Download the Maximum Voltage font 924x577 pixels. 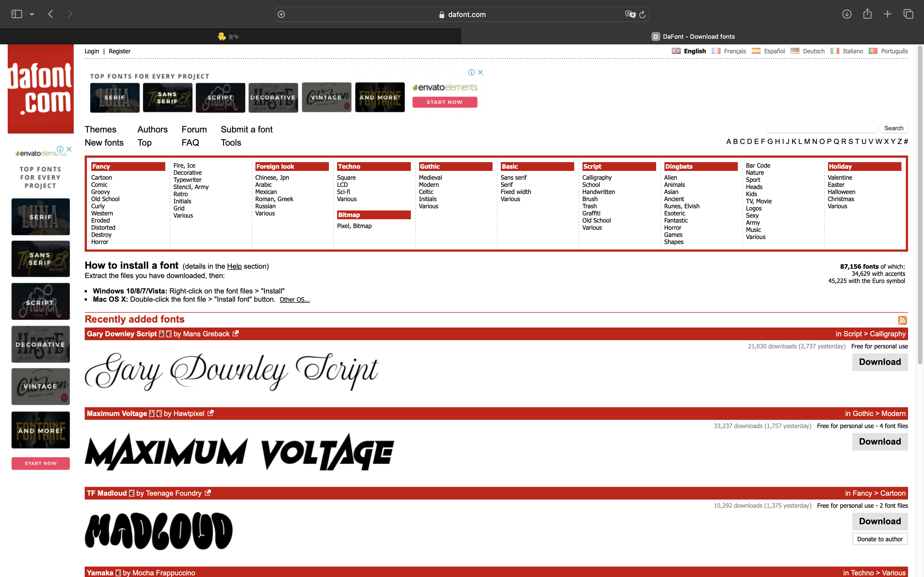click(x=879, y=442)
